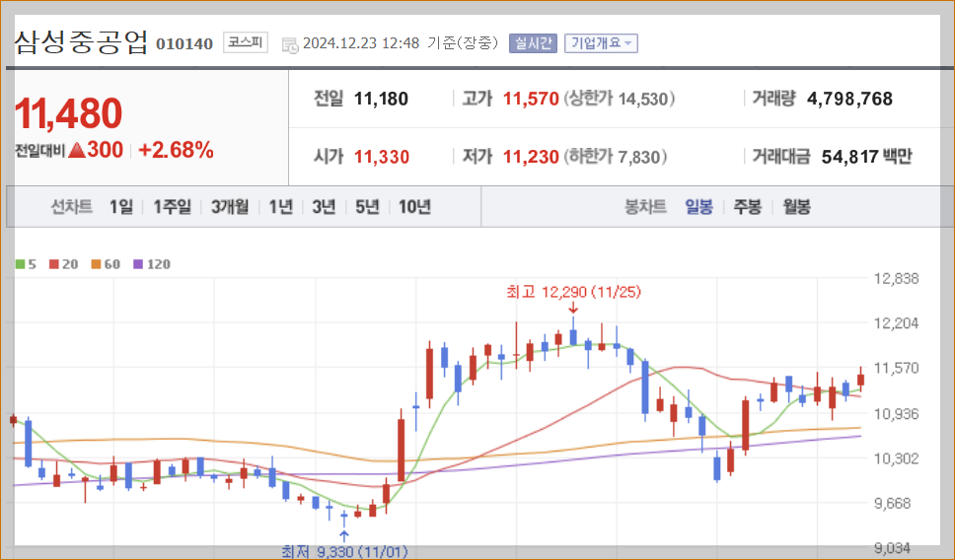Click the 고가 value 11,570
Screen dimensions: 955x560
[531, 99]
